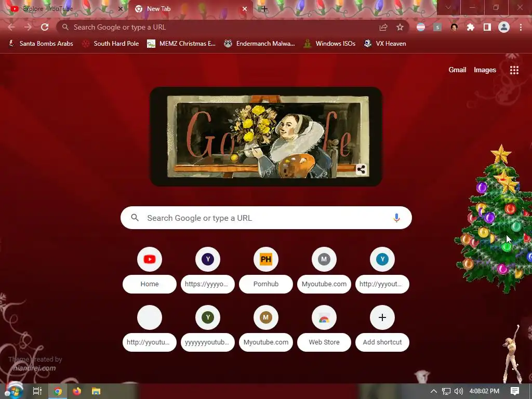Open the yyyyyyyoutub... shortcut icon

(208, 317)
